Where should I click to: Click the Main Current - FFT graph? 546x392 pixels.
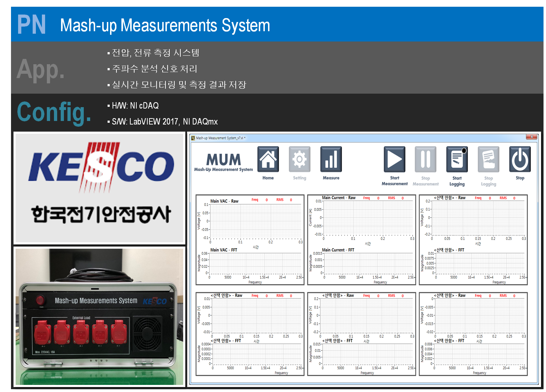pos(368,263)
